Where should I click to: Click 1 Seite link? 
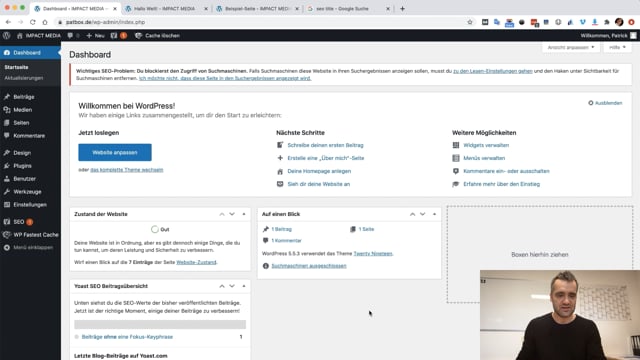pos(366,229)
